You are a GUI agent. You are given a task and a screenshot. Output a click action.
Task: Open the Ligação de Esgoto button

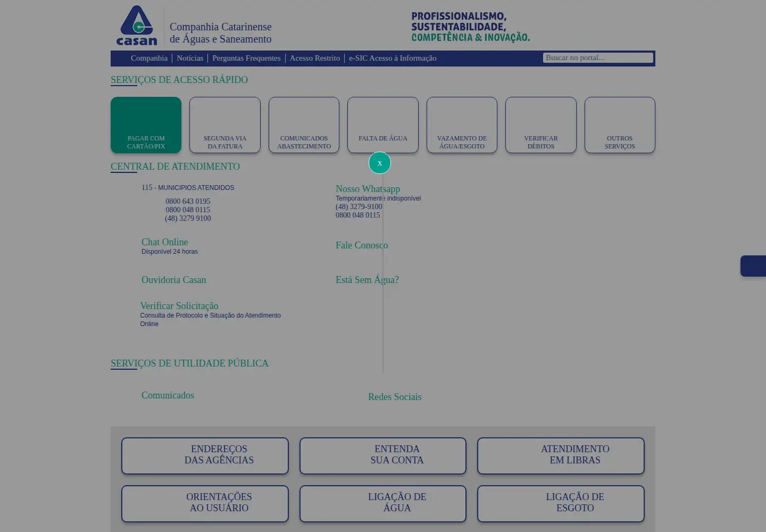click(x=561, y=503)
